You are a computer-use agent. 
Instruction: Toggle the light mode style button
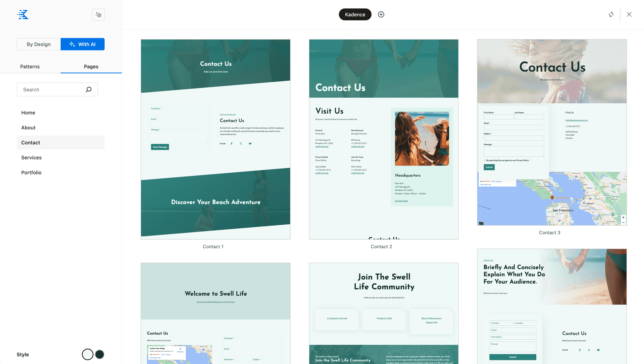[87, 354]
